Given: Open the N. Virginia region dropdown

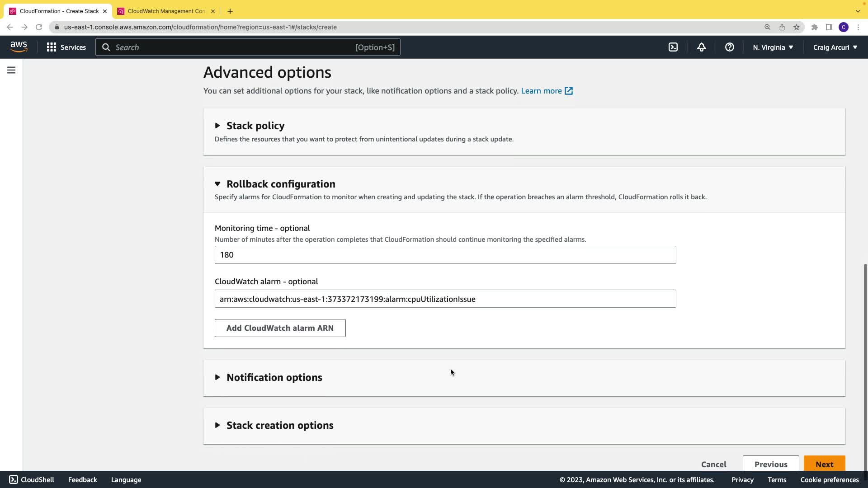Looking at the screenshot, I should [773, 47].
